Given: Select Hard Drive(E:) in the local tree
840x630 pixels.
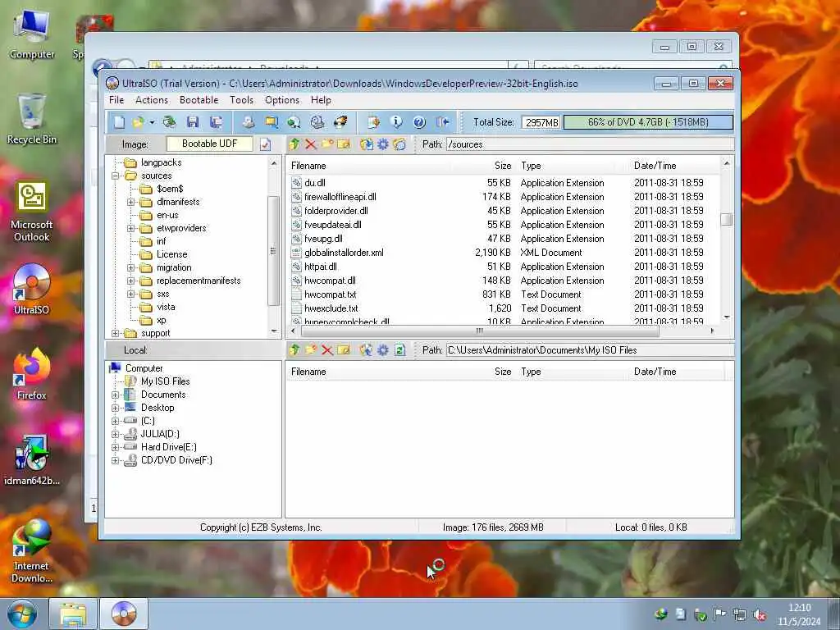Looking at the screenshot, I should (168, 447).
